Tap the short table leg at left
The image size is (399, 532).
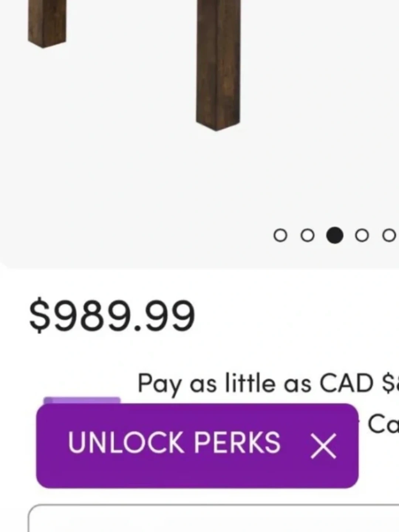click(x=47, y=22)
